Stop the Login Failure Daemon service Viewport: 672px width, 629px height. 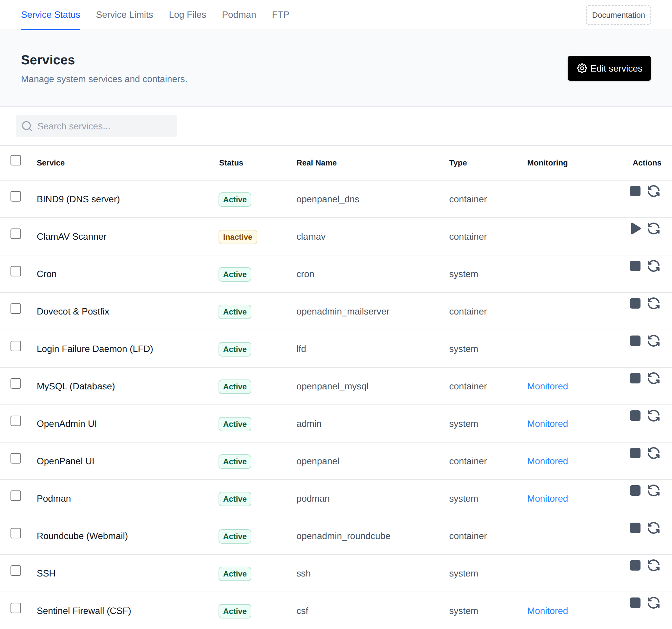tap(635, 341)
